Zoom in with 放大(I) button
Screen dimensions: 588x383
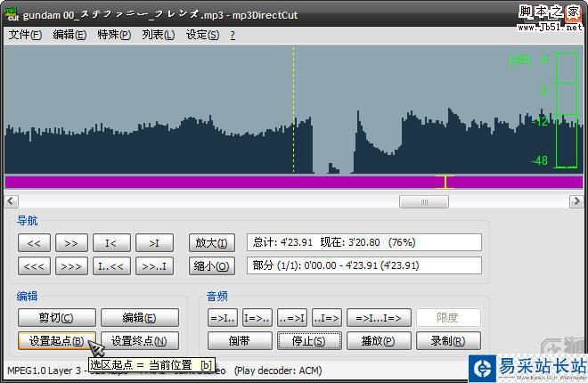(212, 243)
